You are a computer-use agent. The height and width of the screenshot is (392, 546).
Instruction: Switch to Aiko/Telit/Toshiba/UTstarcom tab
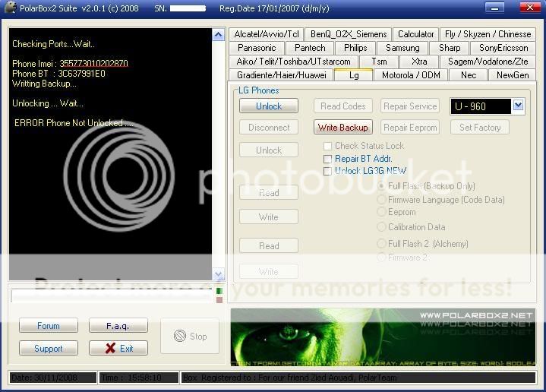[294, 62]
